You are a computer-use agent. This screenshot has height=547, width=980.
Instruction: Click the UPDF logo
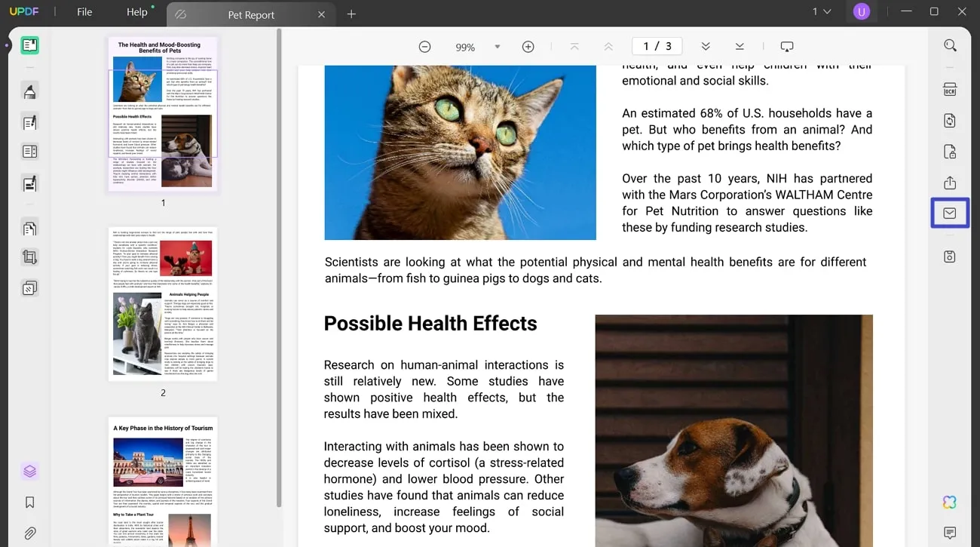[23, 11]
